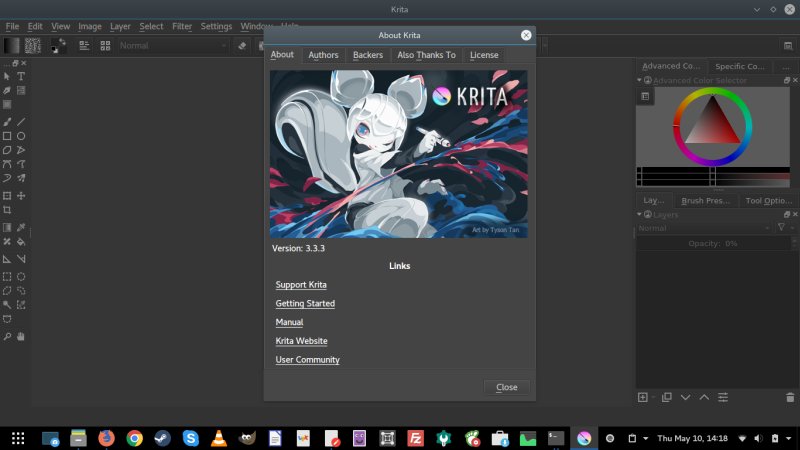800x450 pixels.
Task: Open the brush editor choose workspace icon
Action: pos(788,46)
